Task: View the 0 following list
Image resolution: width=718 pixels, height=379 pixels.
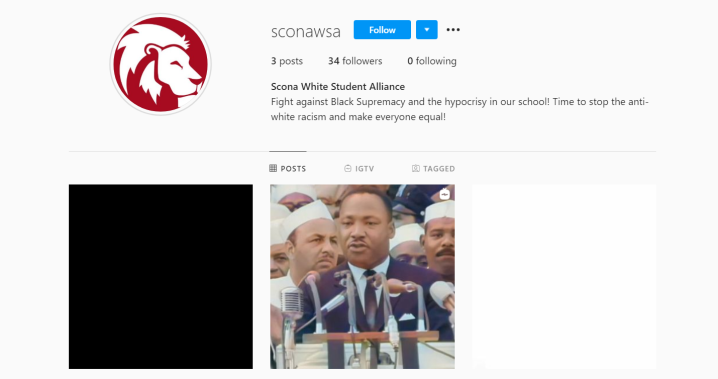Action: pos(432,61)
